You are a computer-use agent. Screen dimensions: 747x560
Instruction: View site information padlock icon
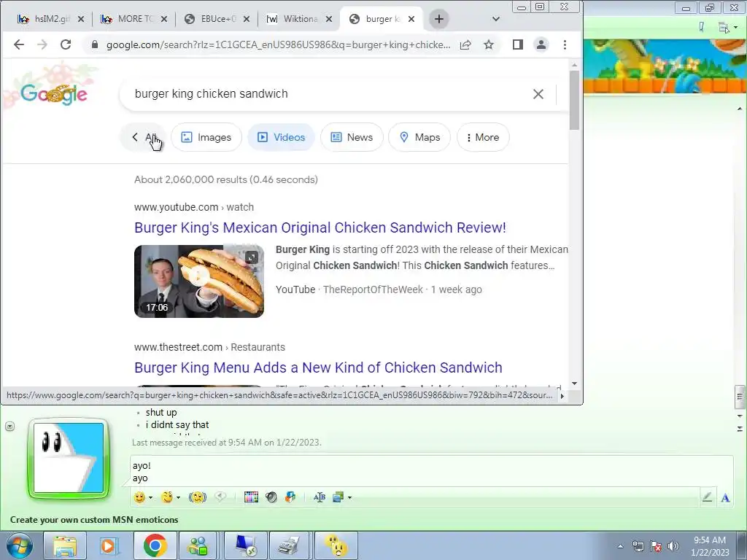[95, 44]
